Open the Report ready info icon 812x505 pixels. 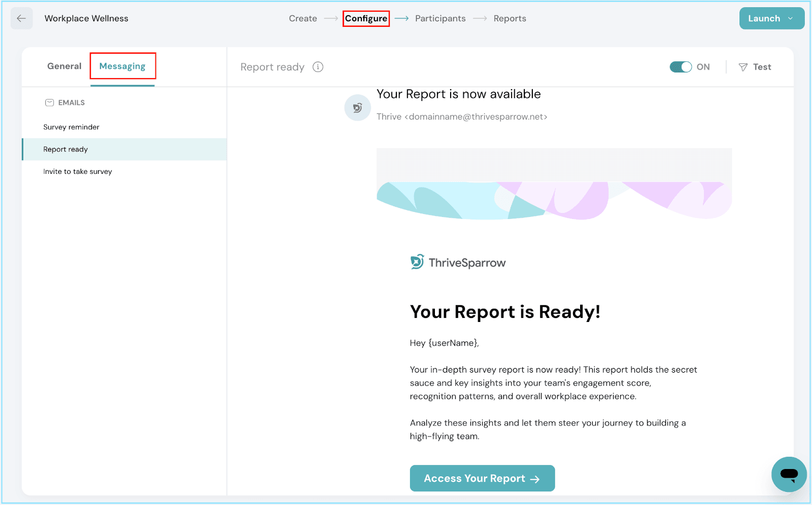pyautogui.click(x=318, y=67)
